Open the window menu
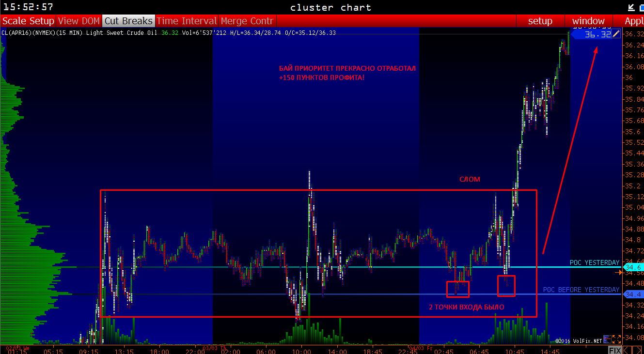Viewport: 644px width, 354px height. pyautogui.click(x=588, y=21)
